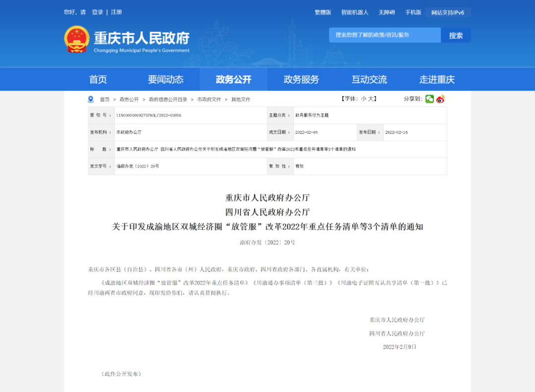Focus the policy search input field
The height and width of the screenshot is (392, 535).
click(385, 36)
